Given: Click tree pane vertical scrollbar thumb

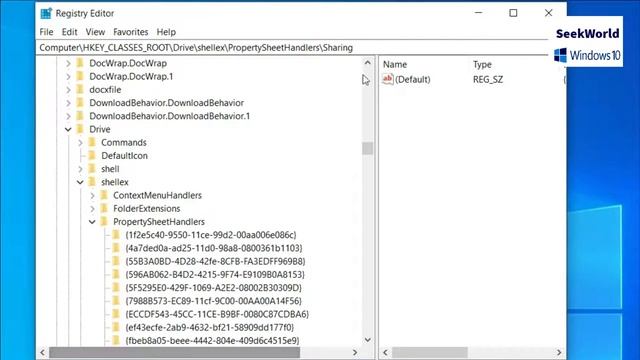Looking at the screenshot, I should point(367,148).
